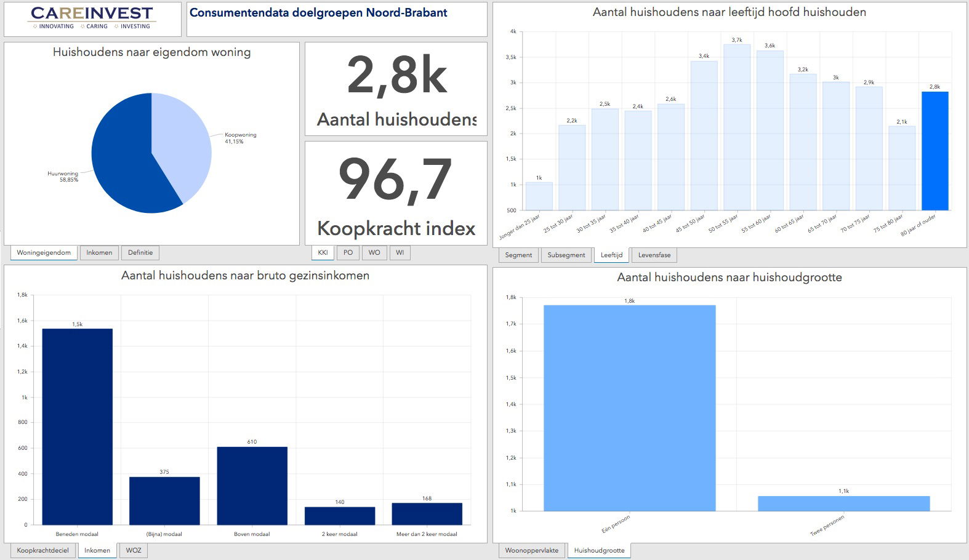The image size is (969, 560).
Task: Click the Koopwoning slice in pie chart
Action: 182,142
